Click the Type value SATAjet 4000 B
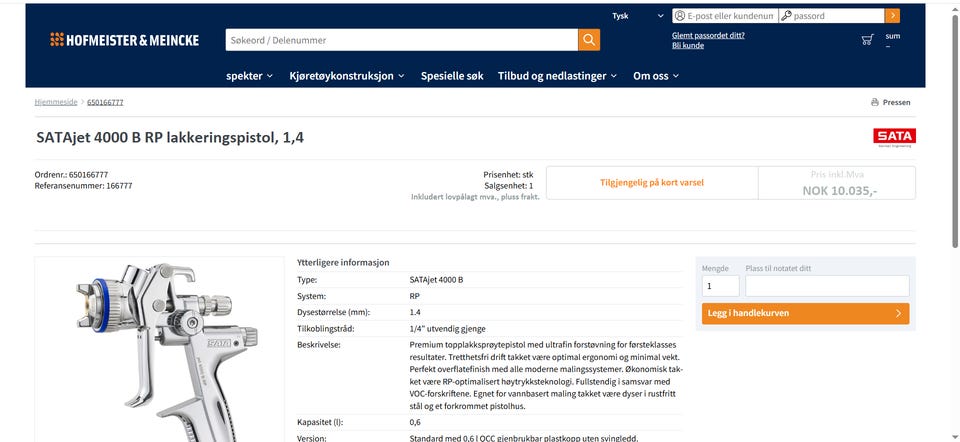 437,280
